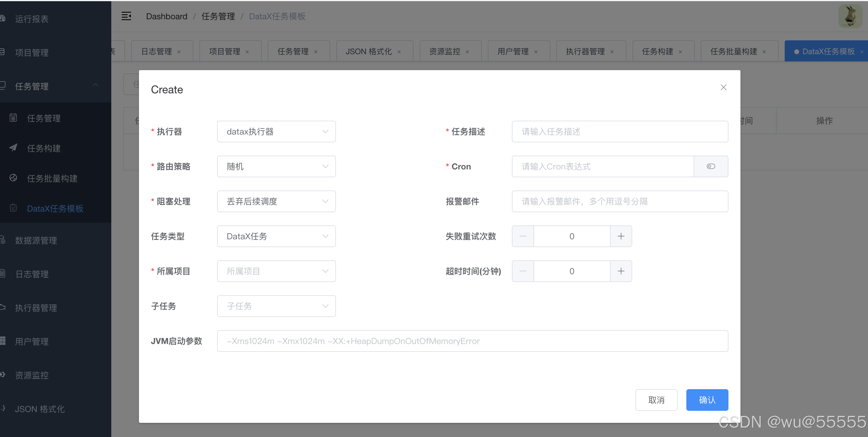
Task: Click the 任务描述 input field
Action: click(619, 132)
